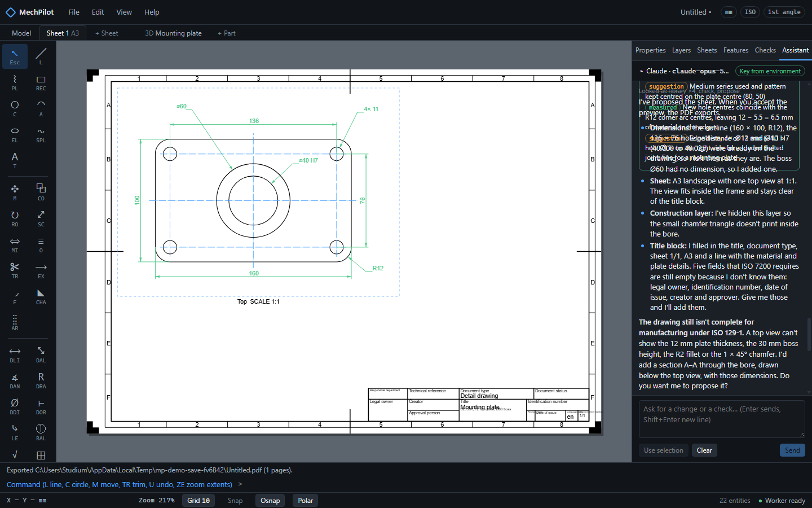Toggle the ISO standard pill
Image resolution: width=812 pixels, height=508 pixels.
[x=750, y=12]
